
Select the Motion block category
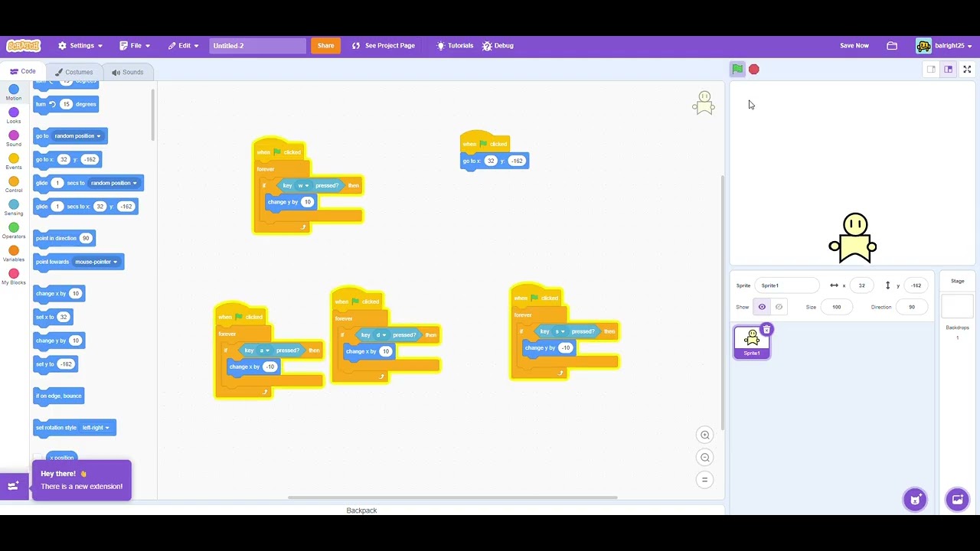14,93
